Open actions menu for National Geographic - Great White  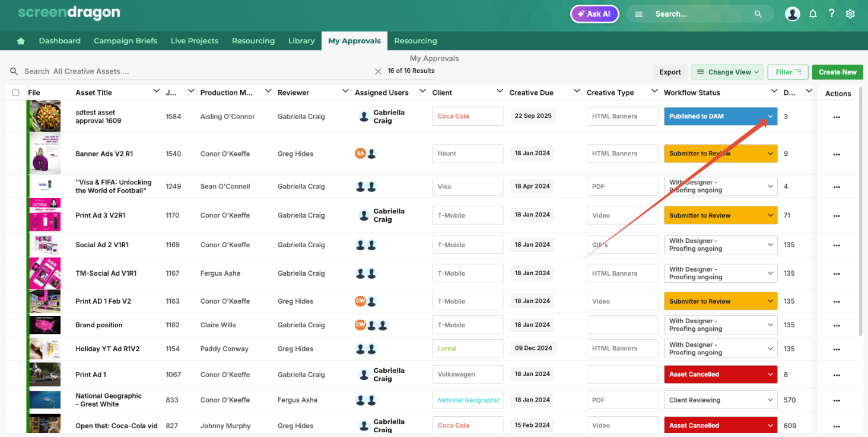[837, 401]
